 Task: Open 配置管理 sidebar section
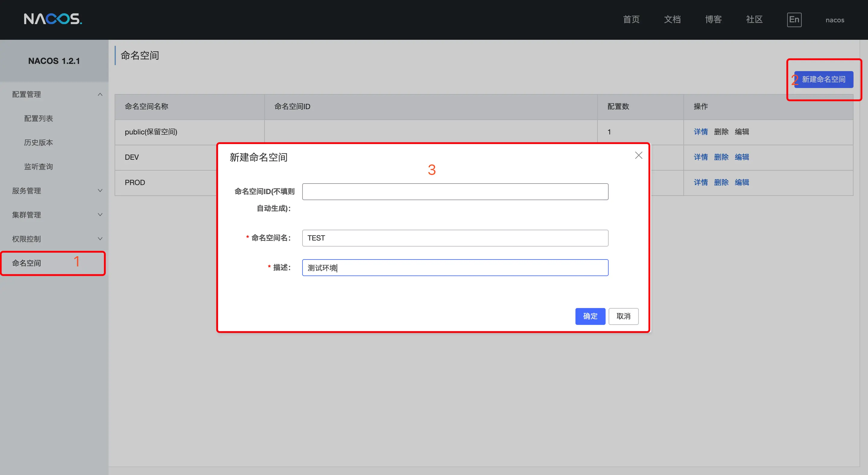[26, 94]
